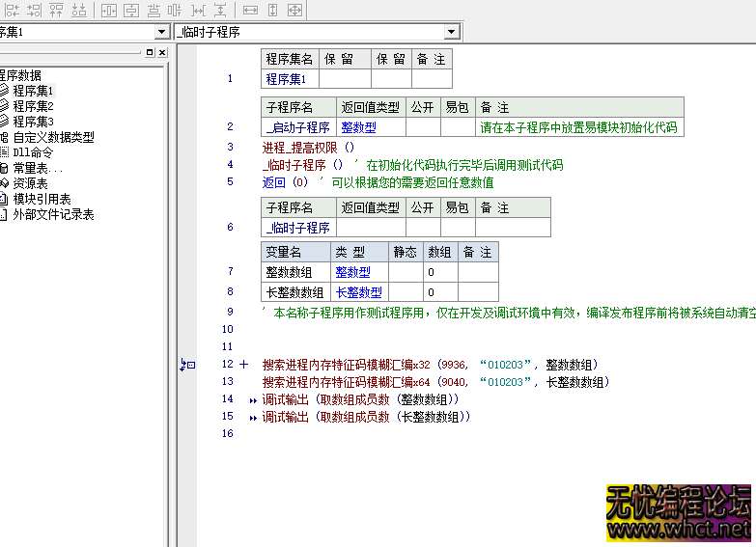Select 程序集3 in the tree
This screenshot has width=756, height=547.
click(x=33, y=122)
